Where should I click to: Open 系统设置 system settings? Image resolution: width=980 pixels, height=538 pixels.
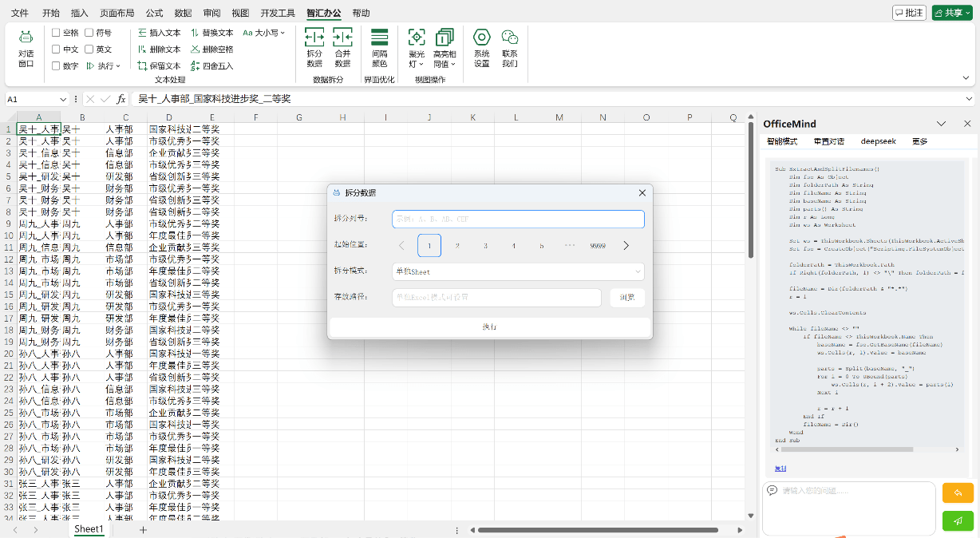click(481, 48)
